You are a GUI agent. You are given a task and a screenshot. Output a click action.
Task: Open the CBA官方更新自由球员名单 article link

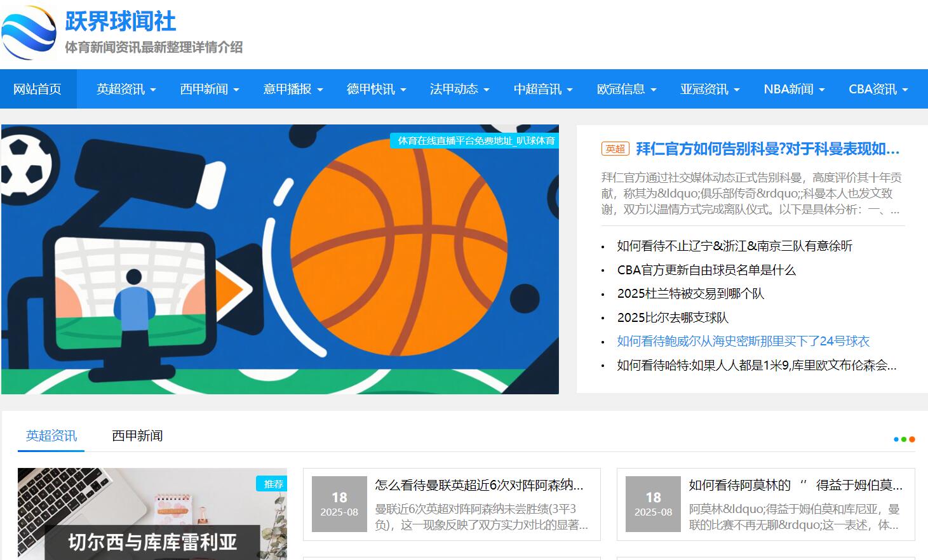click(x=706, y=270)
